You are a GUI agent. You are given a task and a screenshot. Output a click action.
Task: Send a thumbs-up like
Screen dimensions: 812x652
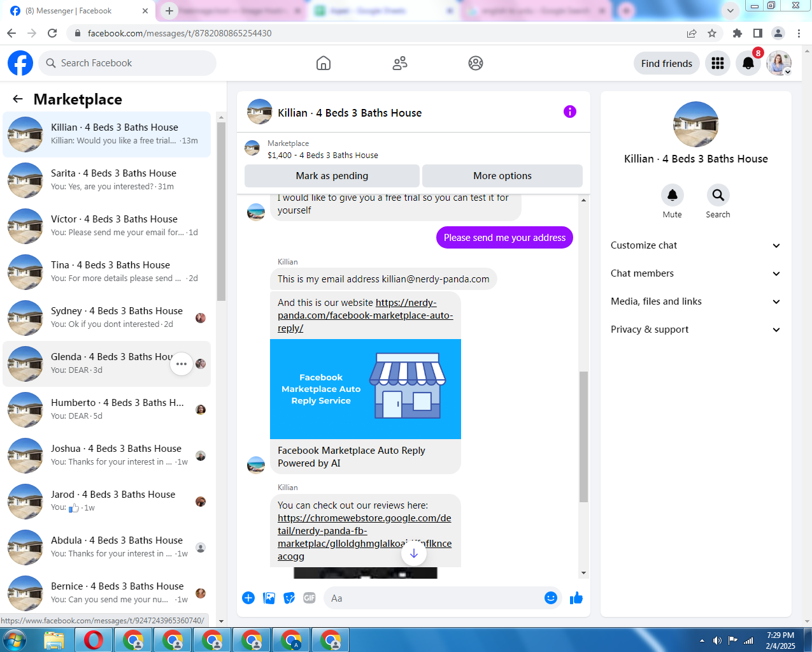[576, 598]
